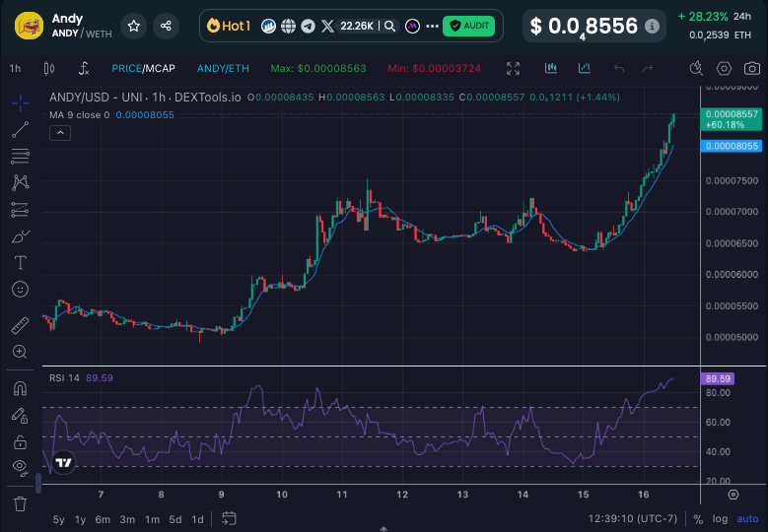Open the MA 9 close indicator label

(79, 115)
